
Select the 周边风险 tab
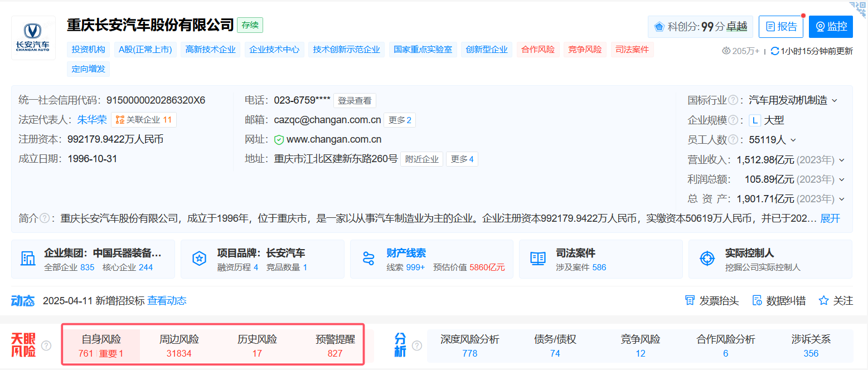coord(179,345)
